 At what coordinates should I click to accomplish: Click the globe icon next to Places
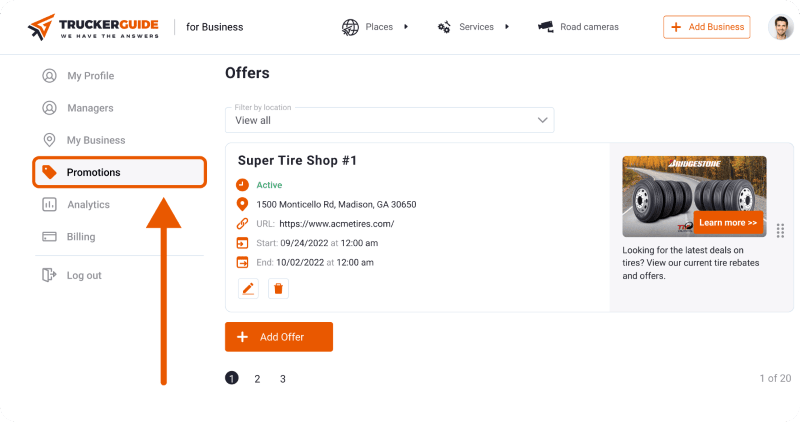pyautogui.click(x=350, y=27)
